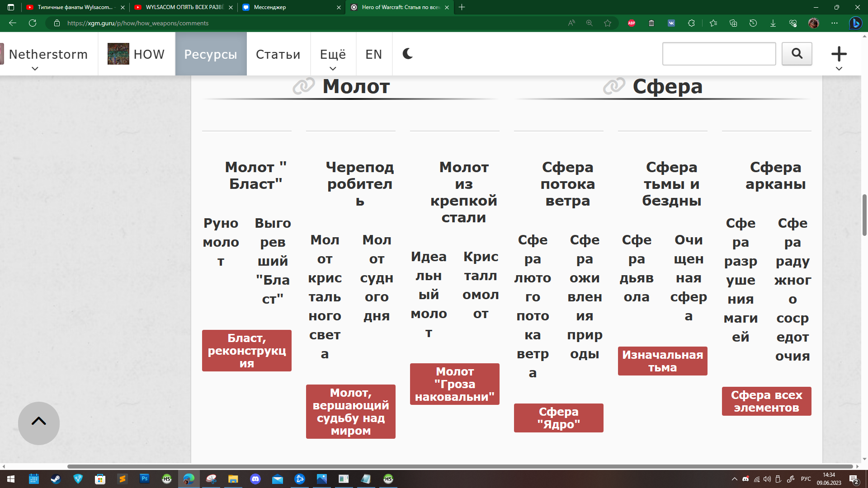Click the Изначальная тьма red button
Image resolution: width=868 pixels, height=488 pixels.
coord(662,361)
